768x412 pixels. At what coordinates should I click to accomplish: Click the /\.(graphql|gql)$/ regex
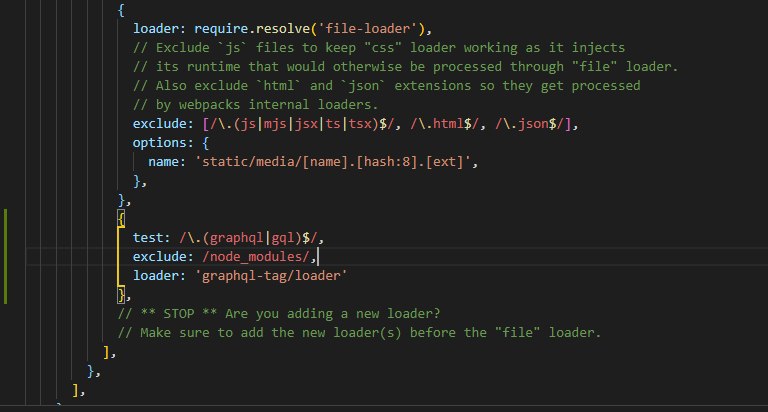tap(248, 238)
